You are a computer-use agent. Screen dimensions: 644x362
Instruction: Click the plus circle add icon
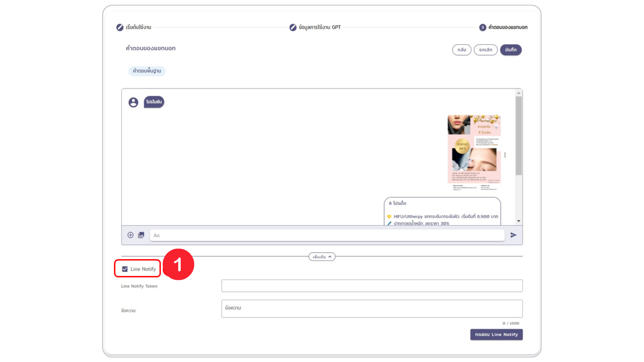130,235
